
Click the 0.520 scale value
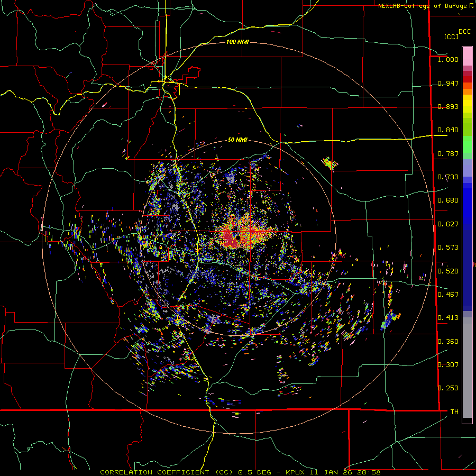coord(448,271)
